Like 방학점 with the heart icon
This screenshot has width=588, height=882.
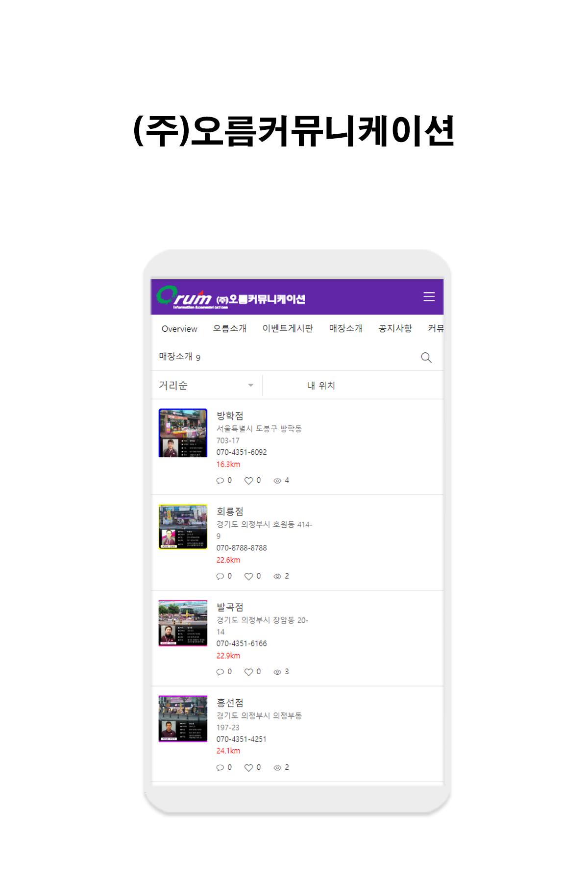[248, 481]
